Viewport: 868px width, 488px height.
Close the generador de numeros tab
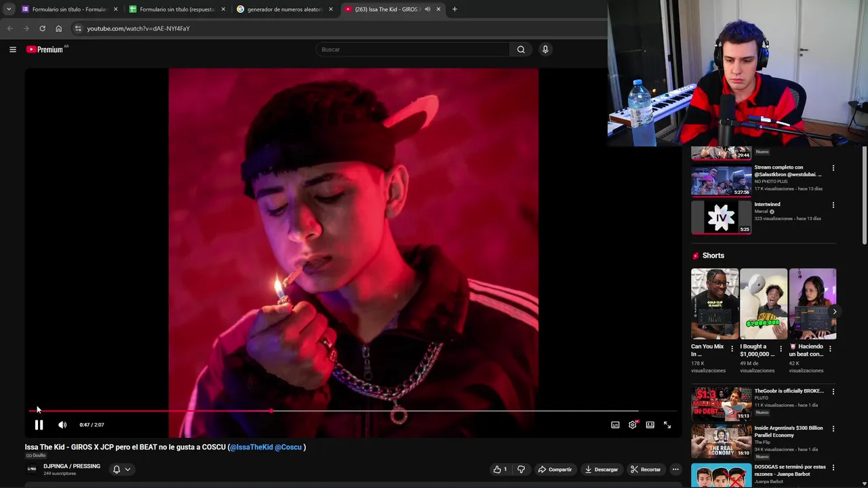[331, 9]
